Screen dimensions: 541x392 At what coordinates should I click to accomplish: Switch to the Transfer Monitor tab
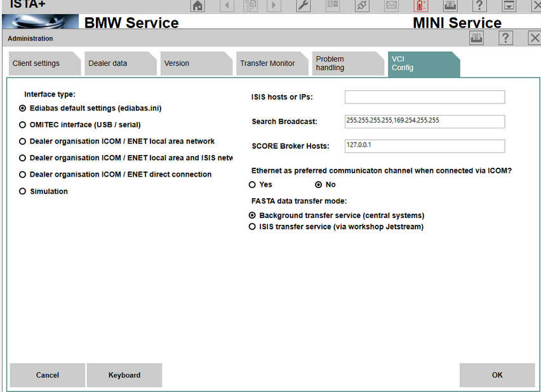(x=272, y=64)
